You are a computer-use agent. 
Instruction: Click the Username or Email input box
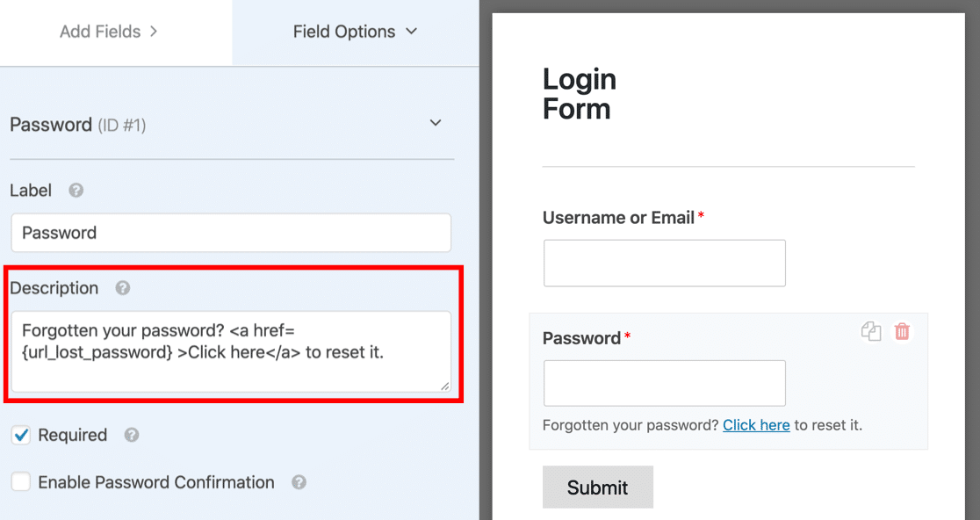point(664,263)
